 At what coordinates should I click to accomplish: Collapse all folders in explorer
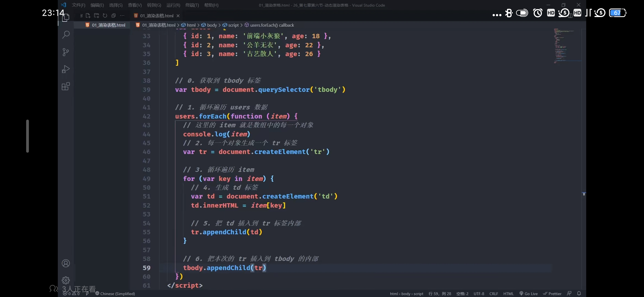tap(114, 16)
